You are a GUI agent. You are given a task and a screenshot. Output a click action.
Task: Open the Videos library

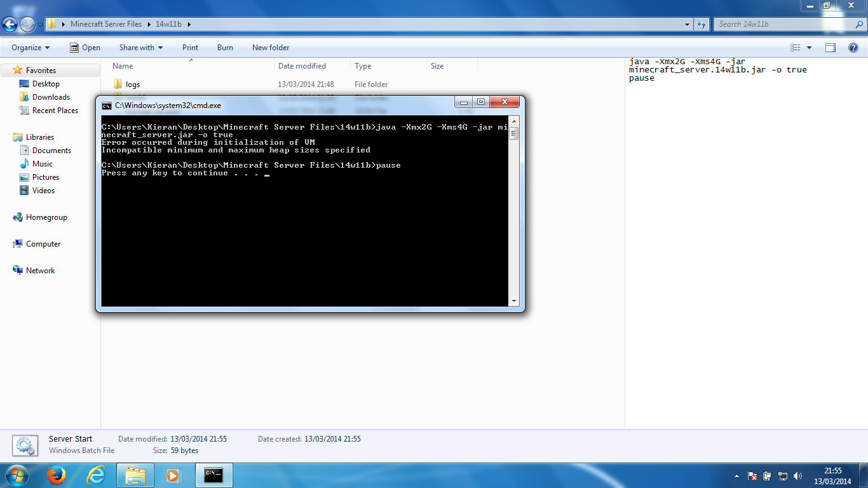pos(43,191)
